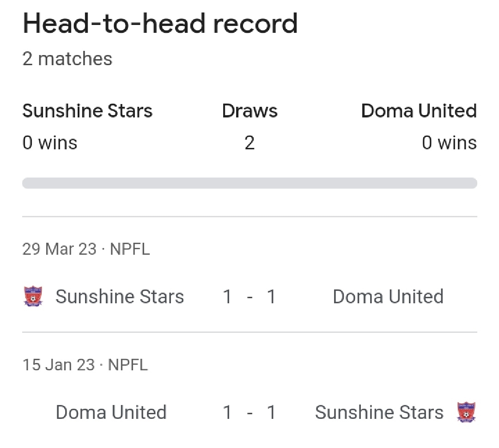Select the 29 Mar 23 · NPFL date label
This screenshot has height=448, width=499.
pos(86,249)
